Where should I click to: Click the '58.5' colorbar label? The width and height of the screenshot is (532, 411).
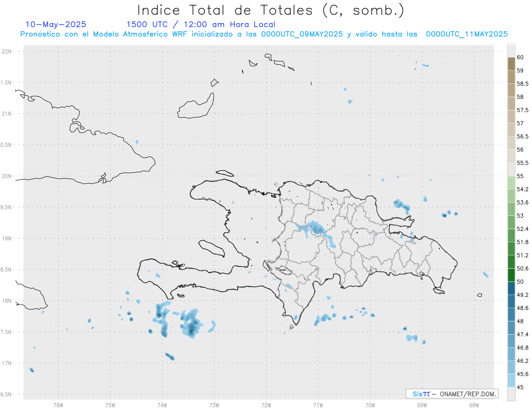pos(522,84)
